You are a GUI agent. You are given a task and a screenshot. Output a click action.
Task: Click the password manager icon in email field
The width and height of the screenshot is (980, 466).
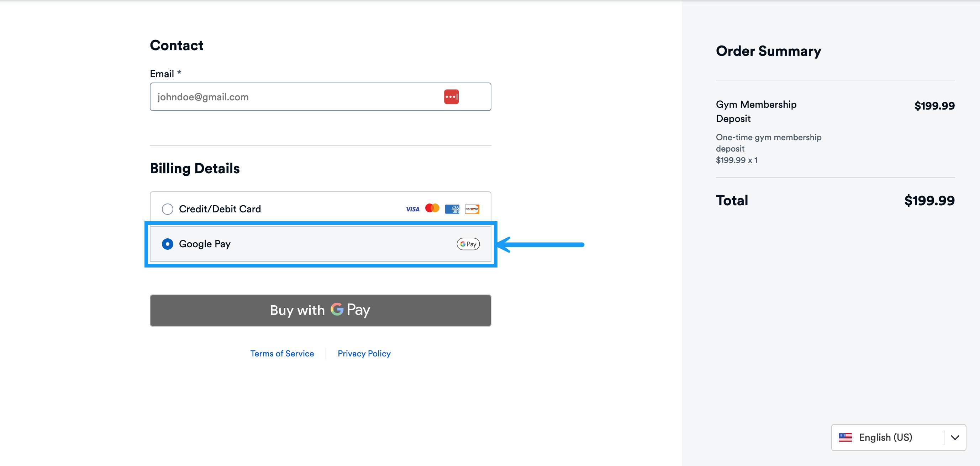click(451, 97)
